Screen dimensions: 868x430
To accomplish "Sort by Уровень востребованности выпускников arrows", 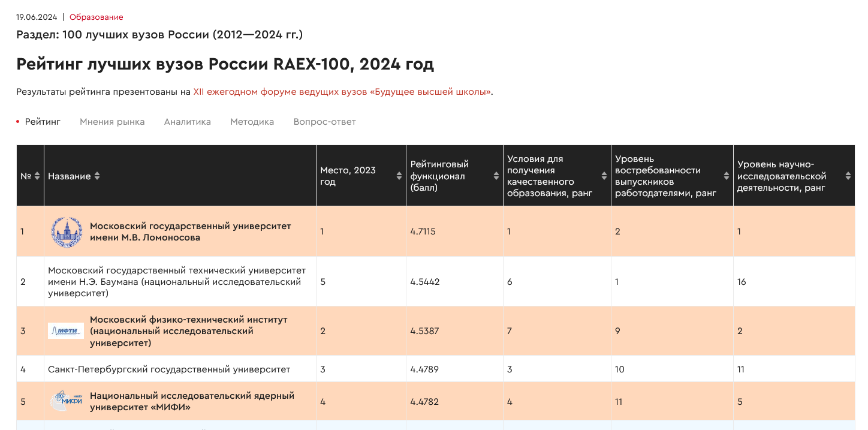I will coord(727,176).
